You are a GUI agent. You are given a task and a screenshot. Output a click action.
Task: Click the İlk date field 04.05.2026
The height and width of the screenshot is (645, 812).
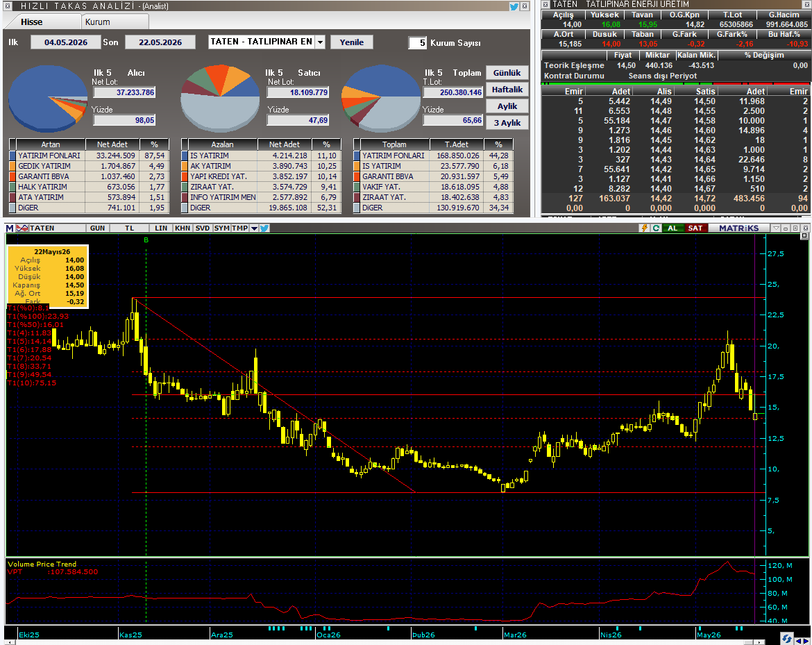coord(66,42)
